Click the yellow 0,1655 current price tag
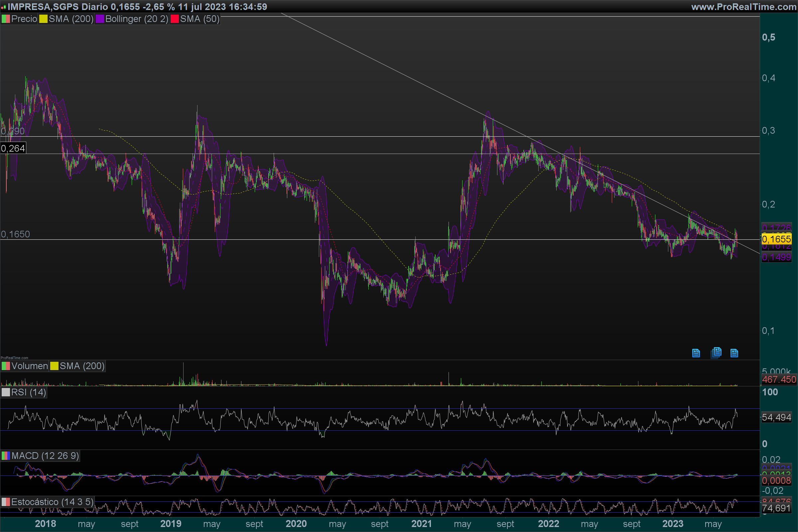The image size is (798, 532). (x=776, y=239)
